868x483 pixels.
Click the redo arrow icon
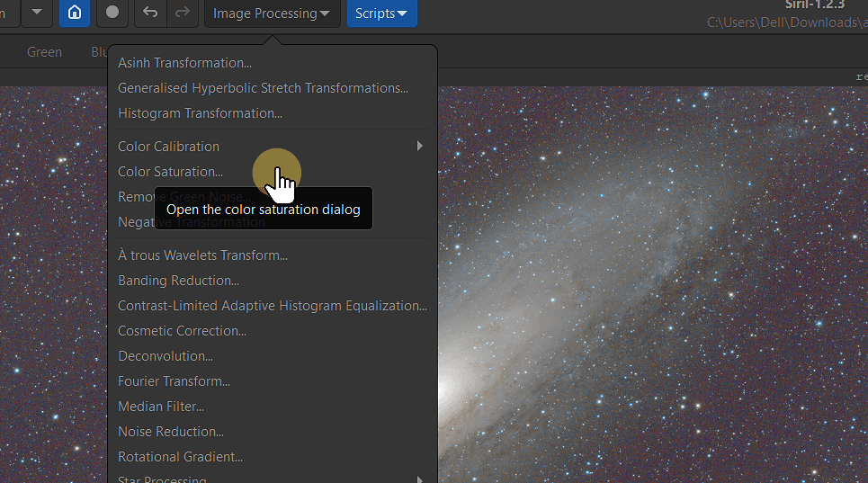182,13
